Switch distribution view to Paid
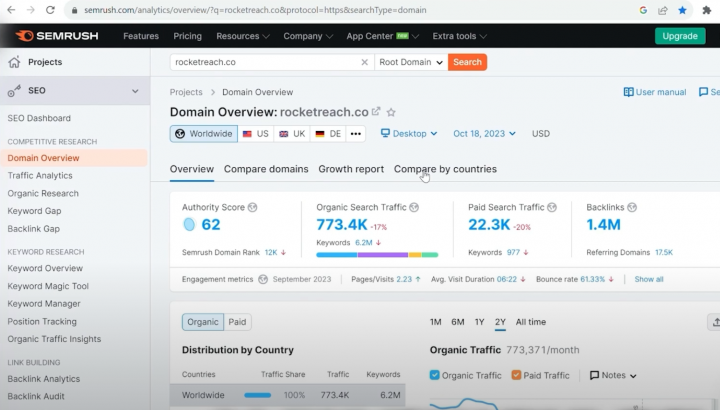This screenshot has height=410, width=720. (238, 322)
